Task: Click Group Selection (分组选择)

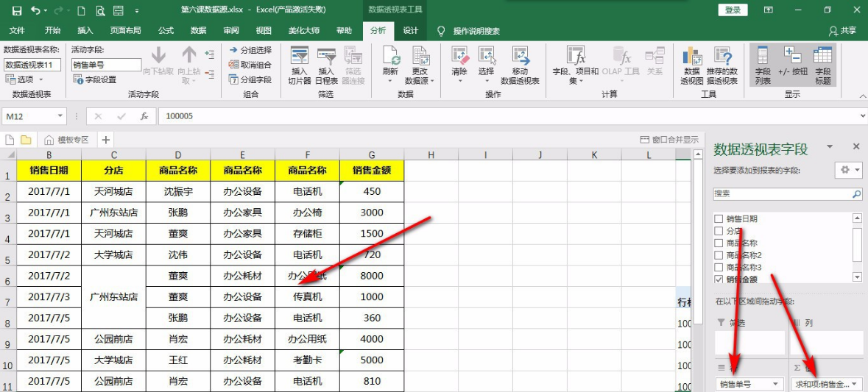Action: [x=250, y=50]
